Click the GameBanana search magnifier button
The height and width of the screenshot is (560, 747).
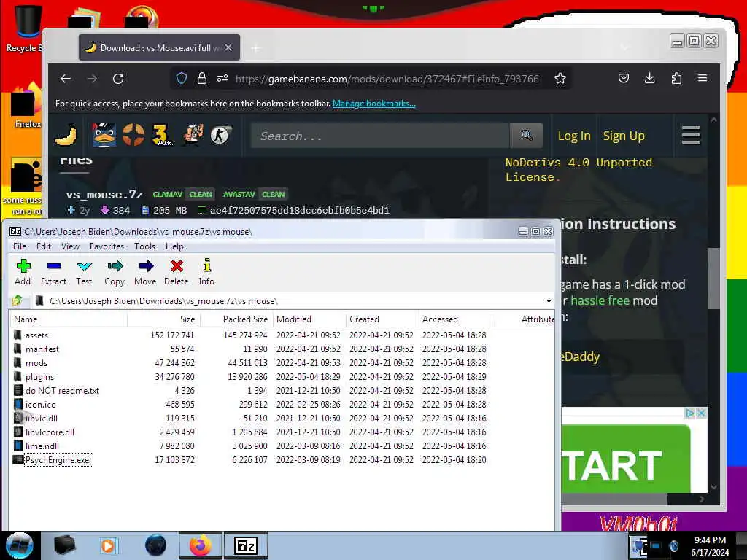(527, 135)
